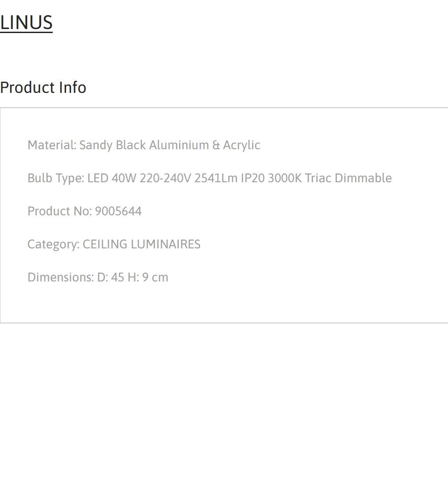Click the 3000K color temperature text
Image resolution: width=448 pixels, height=503 pixels.
click(285, 178)
